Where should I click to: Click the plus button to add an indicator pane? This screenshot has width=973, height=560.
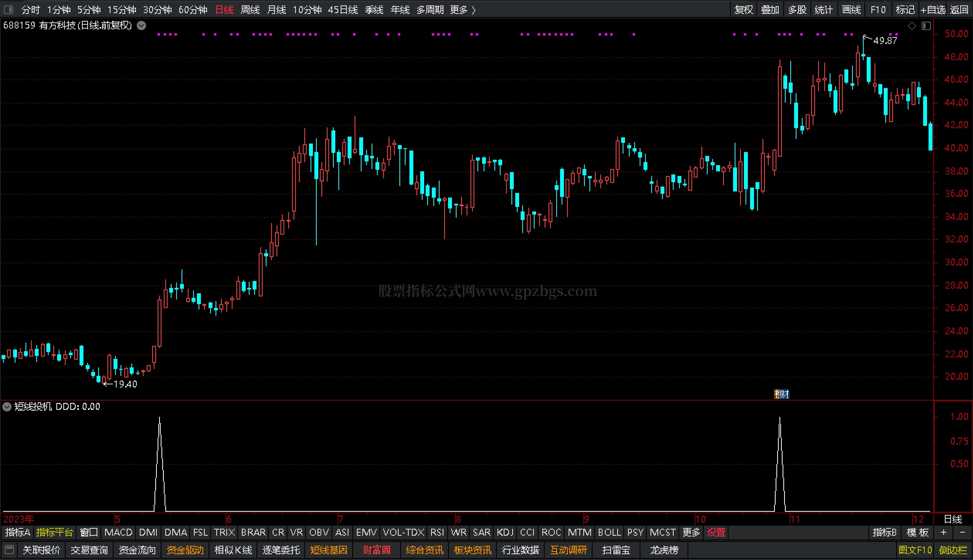click(x=943, y=532)
